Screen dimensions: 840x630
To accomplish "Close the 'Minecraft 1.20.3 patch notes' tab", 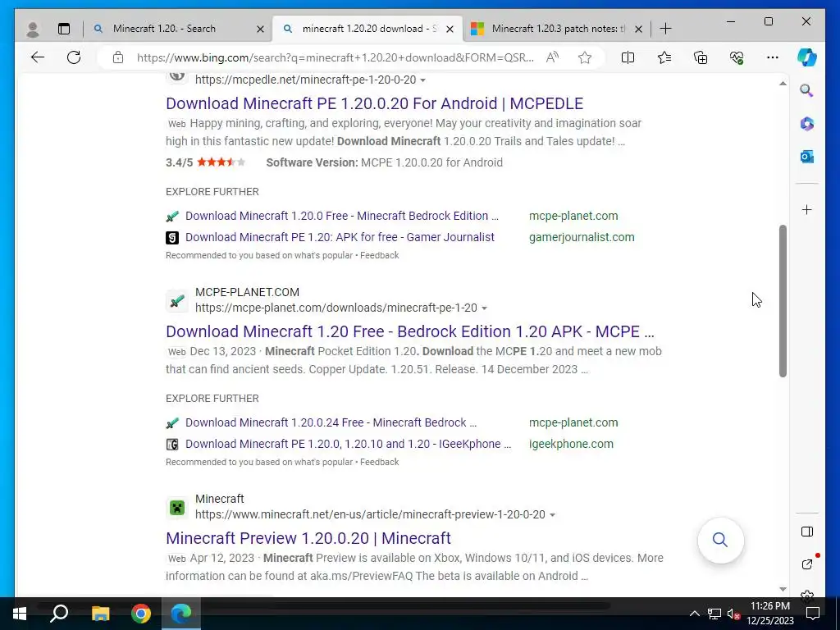I will [638, 29].
